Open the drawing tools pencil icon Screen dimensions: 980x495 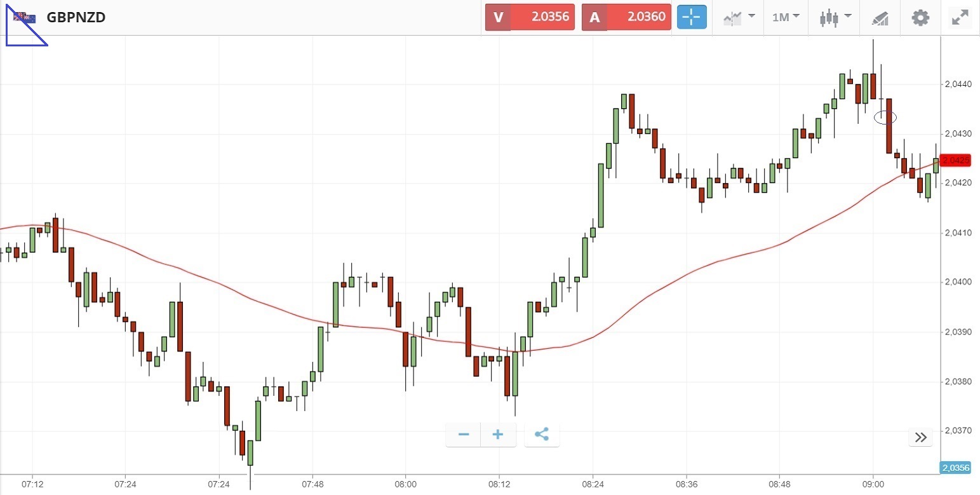(880, 17)
